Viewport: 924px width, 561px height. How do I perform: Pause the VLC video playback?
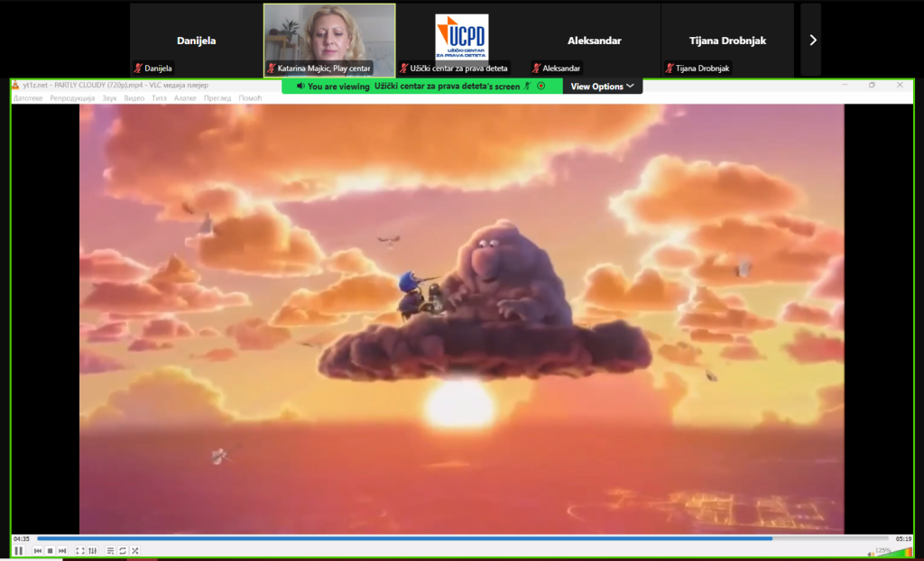[19, 550]
